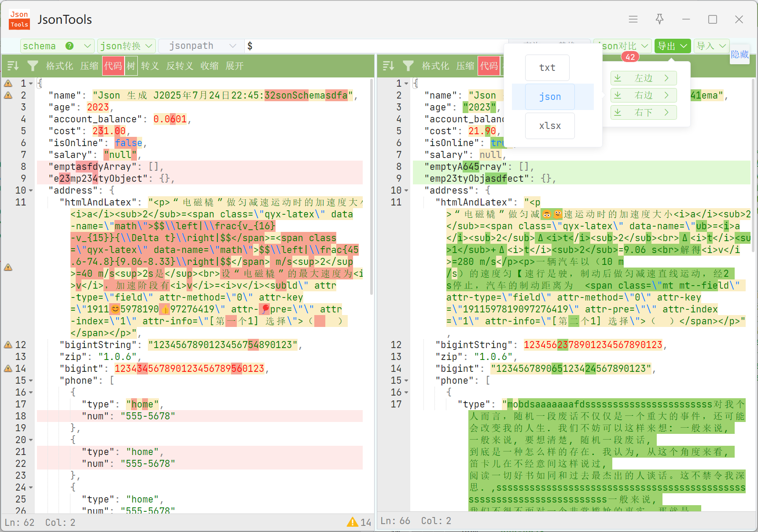Click 收缩 collapse-all button in left panel

(x=210, y=66)
